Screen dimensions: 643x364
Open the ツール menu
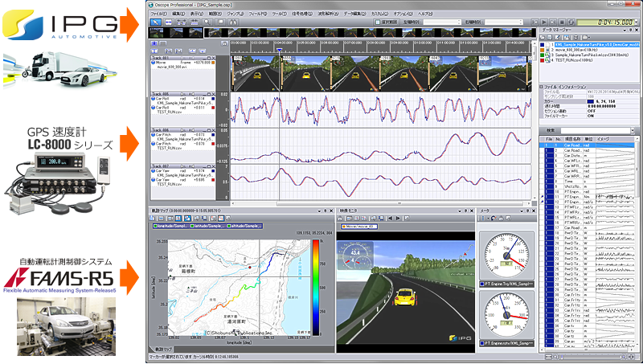(279, 14)
